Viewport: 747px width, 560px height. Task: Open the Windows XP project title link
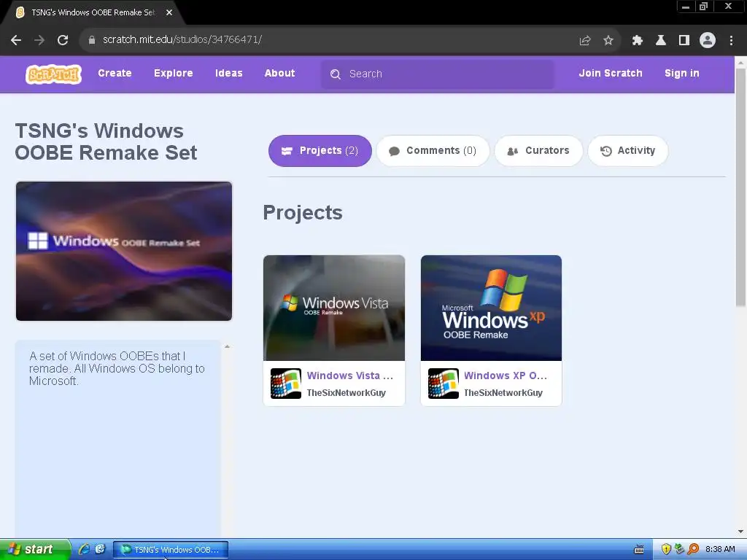tap(506, 376)
